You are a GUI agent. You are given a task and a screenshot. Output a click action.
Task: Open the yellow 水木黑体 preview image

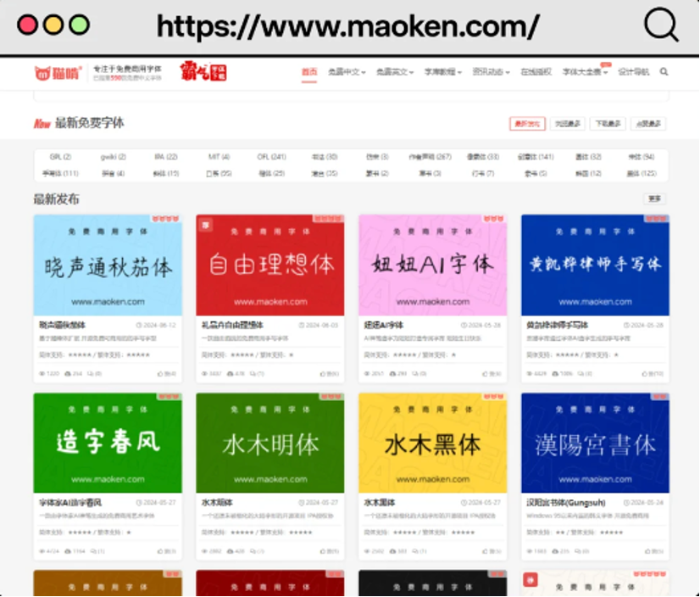[432, 443]
